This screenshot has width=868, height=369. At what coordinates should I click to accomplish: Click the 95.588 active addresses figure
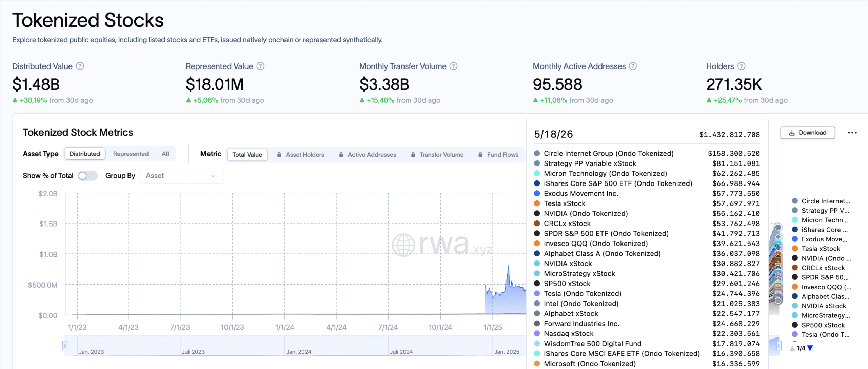557,84
